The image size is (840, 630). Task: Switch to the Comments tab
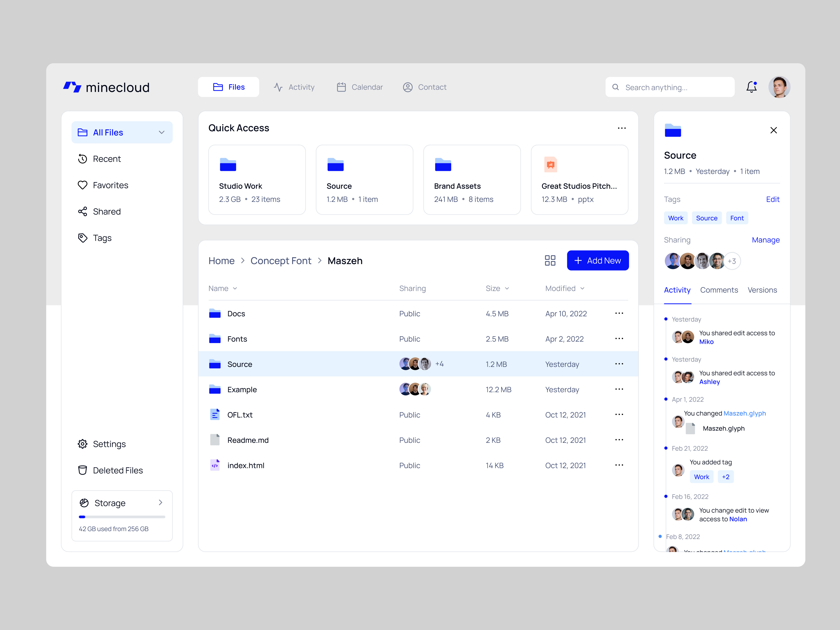click(x=719, y=290)
